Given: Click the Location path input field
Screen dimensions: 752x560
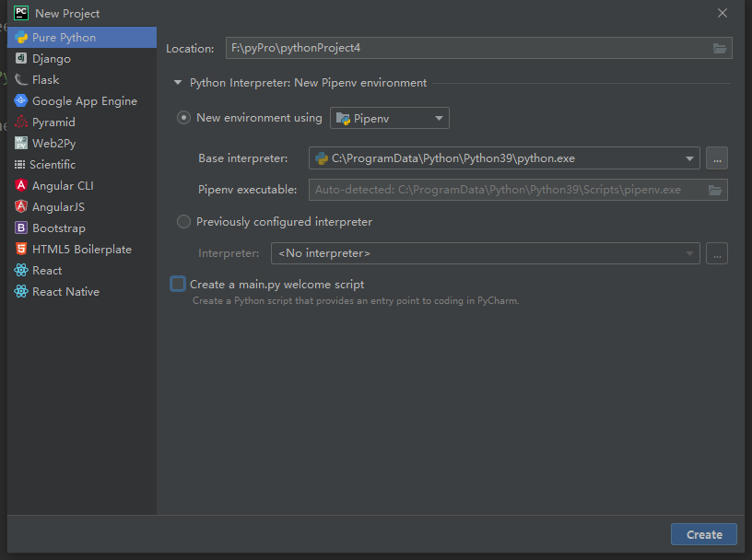Looking at the screenshot, I should click(478, 48).
